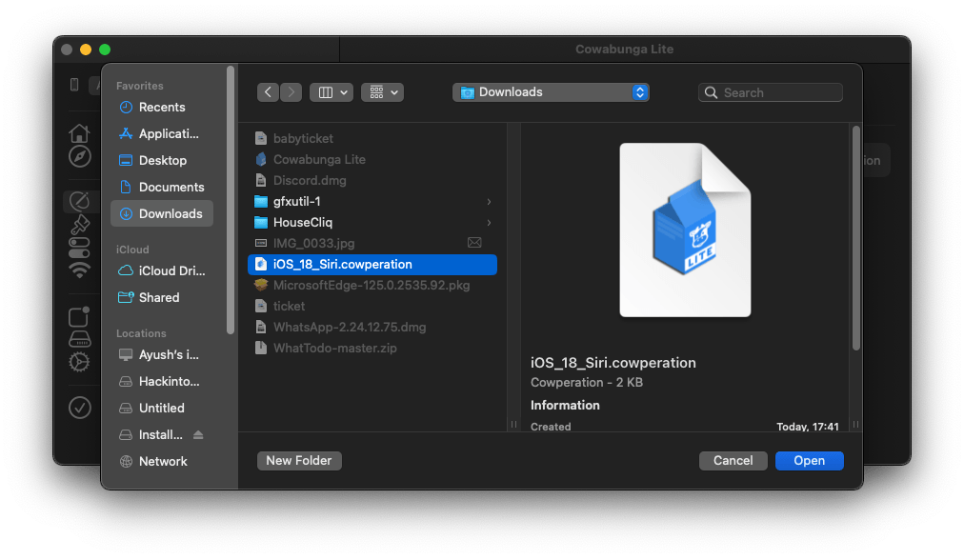Eject the Install volume
Image resolution: width=964 pixels, height=560 pixels.
[198, 434]
